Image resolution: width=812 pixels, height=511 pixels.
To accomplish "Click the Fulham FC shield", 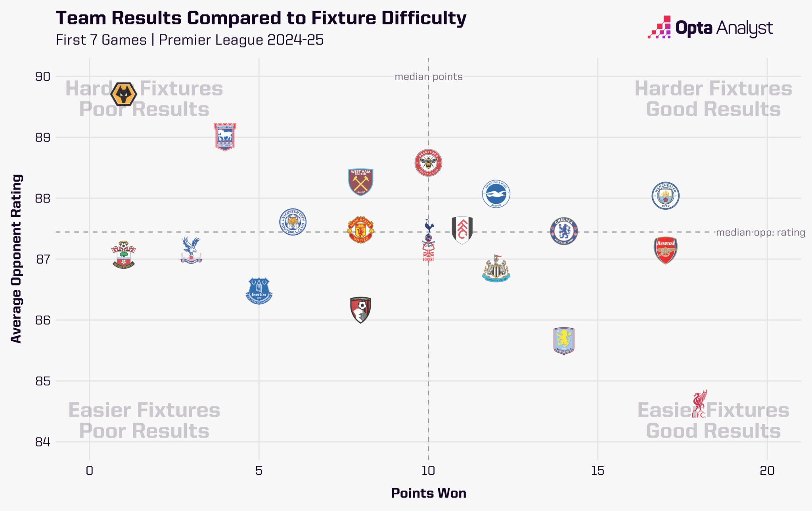I will (462, 230).
